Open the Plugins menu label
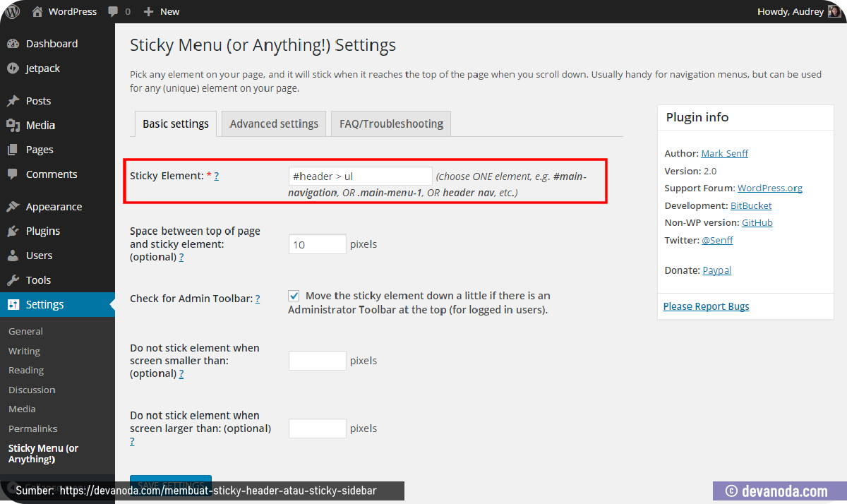 (43, 232)
